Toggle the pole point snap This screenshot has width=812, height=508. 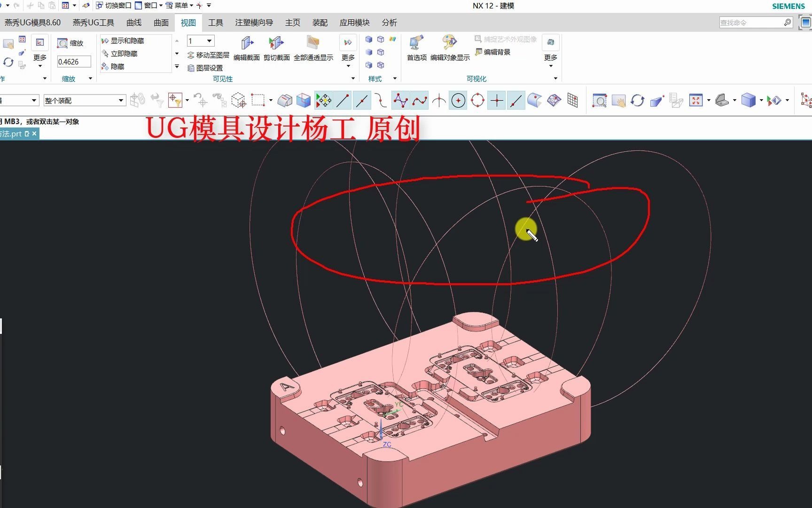(400, 101)
